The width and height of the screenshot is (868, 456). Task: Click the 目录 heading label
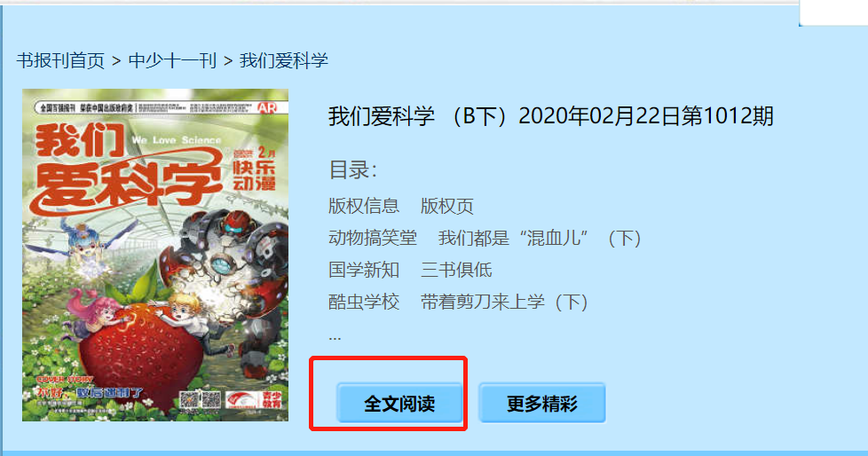click(352, 170)
